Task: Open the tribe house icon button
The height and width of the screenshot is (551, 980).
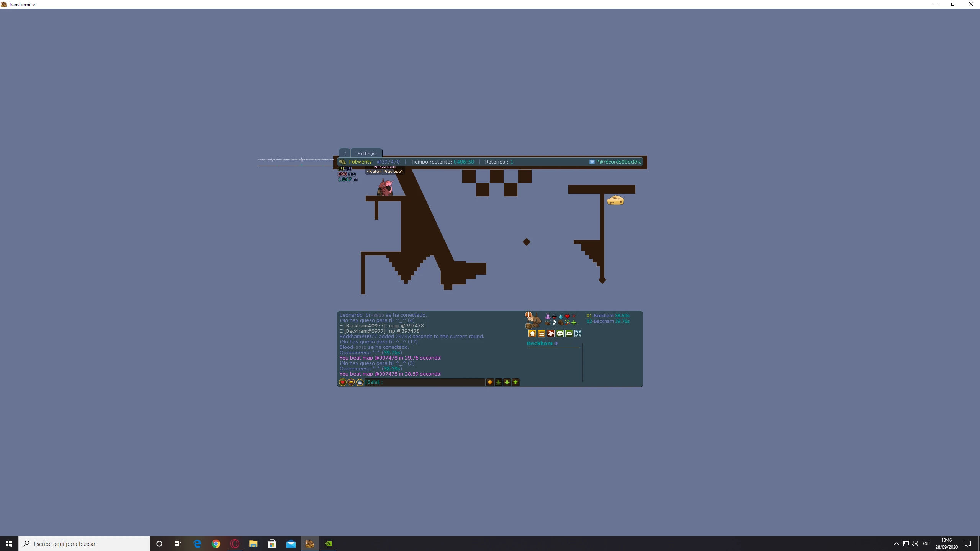Action: (532, 334)
